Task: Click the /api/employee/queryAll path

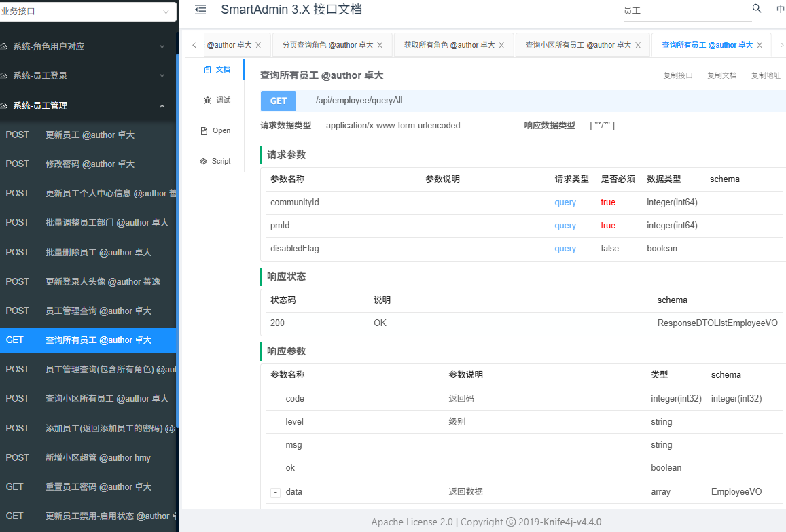Action: click(x=359, y=101)
